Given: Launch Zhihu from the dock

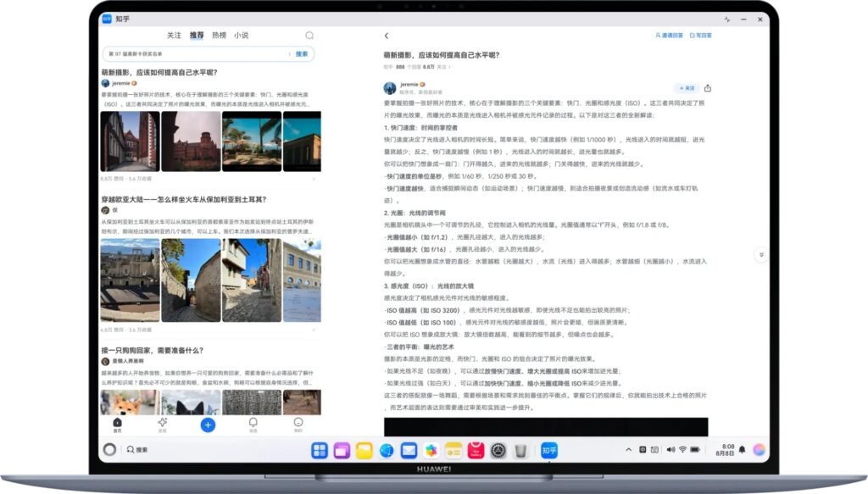Looking at the screenshot, I should click(x=548, y=450).
